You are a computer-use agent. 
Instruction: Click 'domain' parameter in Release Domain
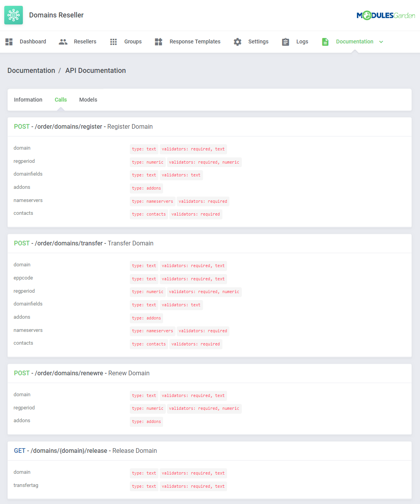pyautogui.click(x=22, y=472)
